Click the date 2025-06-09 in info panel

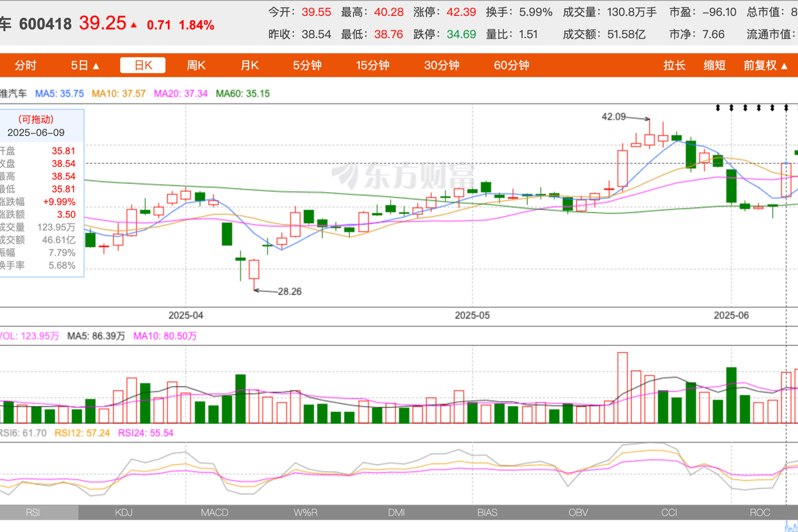coord(36,132)
